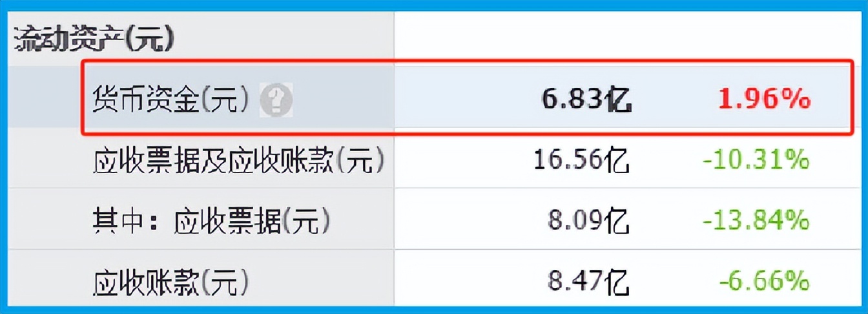Select 应收账款(元) row label
The image size is (868, 314).
coord(170,282)
